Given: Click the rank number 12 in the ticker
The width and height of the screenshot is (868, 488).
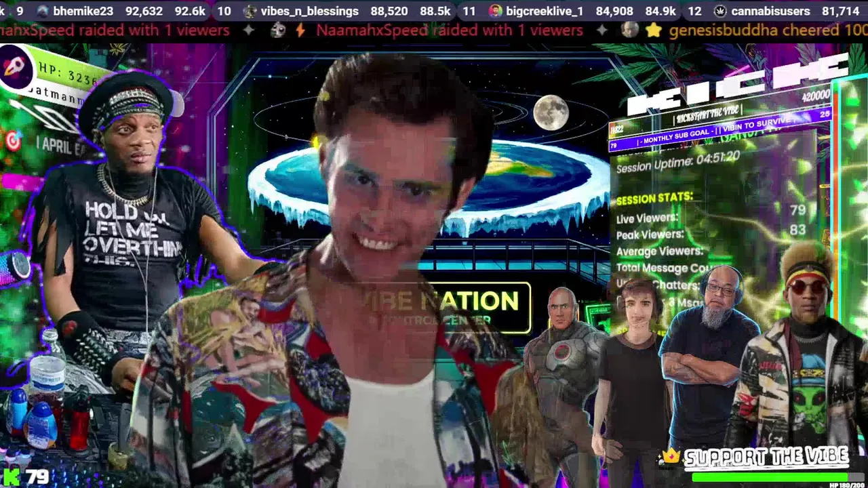Looking at the screenshot, I should [x=694, y=11].
